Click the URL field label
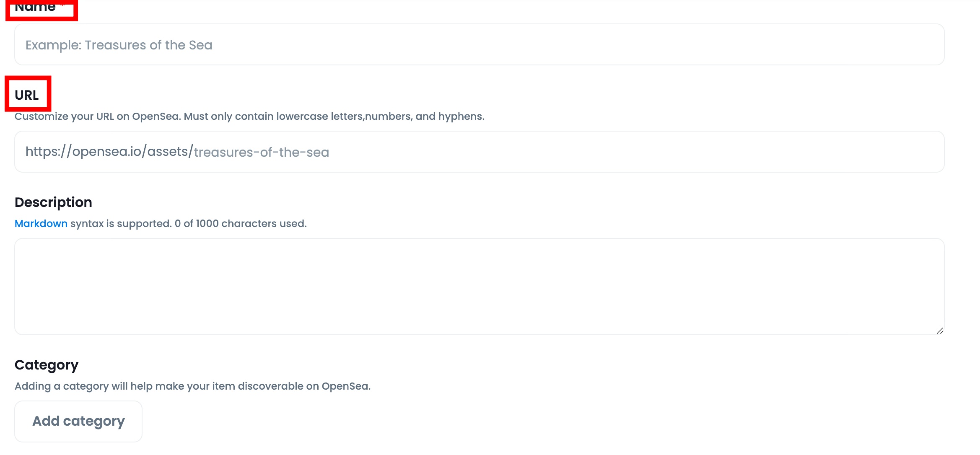 point(26,95)
